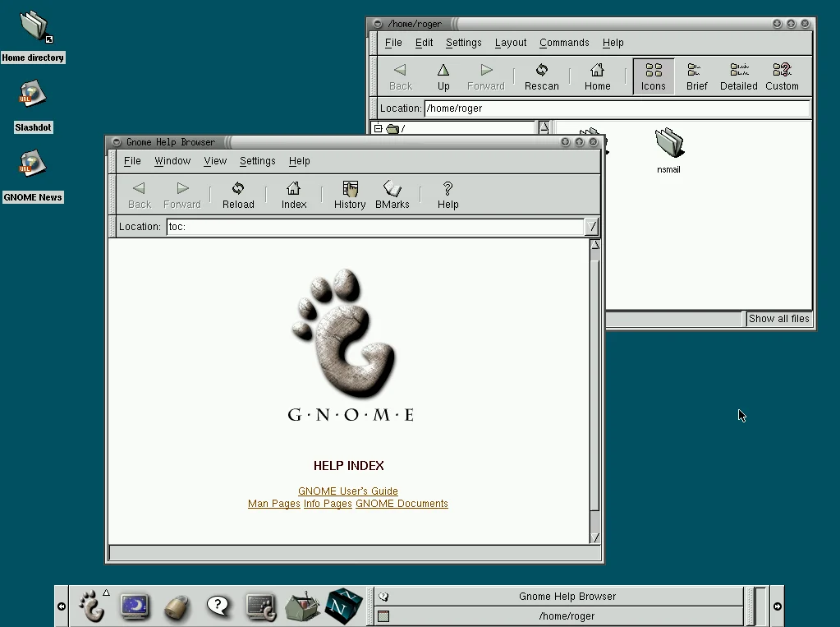Open the GNOME foot main menu

tap(92, 606)
